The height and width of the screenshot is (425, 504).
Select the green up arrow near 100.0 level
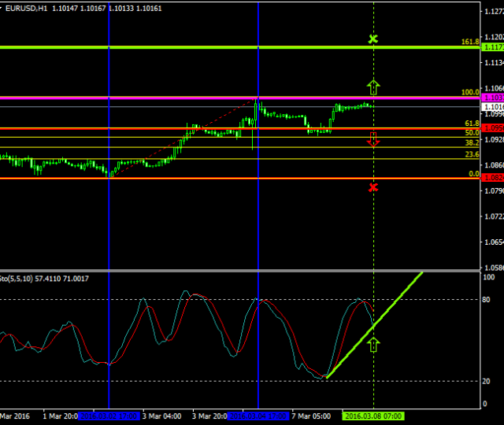pos(373,87)
